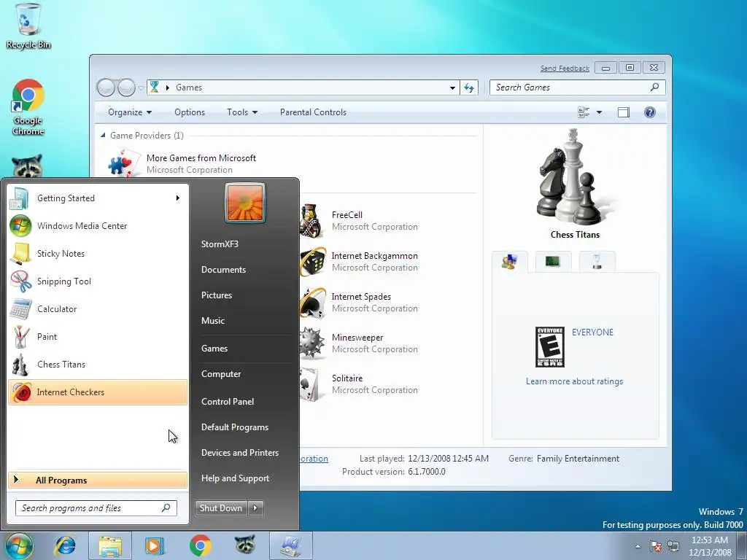Open address bar history dropdown
The width and height of the screenshot is (747, 560).
tap(452, 87)
